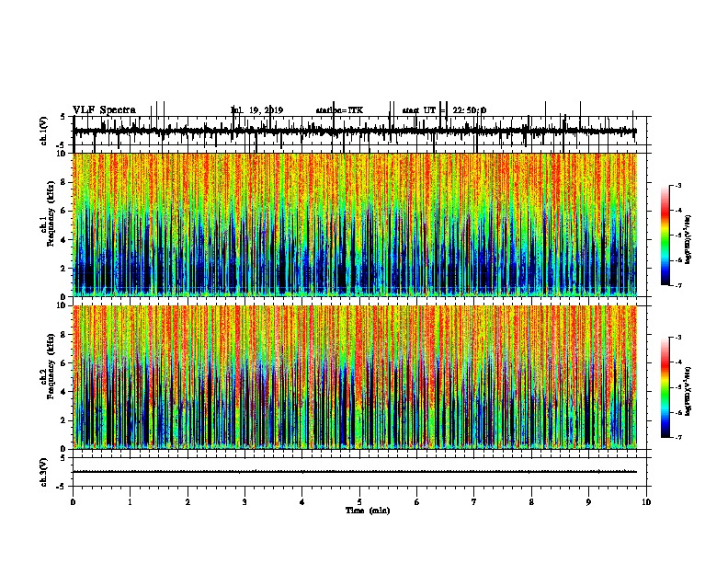
Task: Click the "VLF Spectra" plot title
Action: (x=104, y=110)
